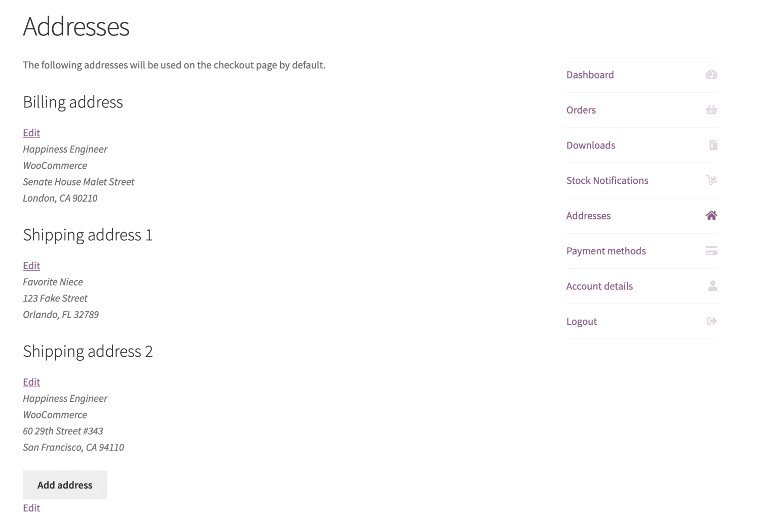Click the Stock Notifications bell-cart icon

711,180
